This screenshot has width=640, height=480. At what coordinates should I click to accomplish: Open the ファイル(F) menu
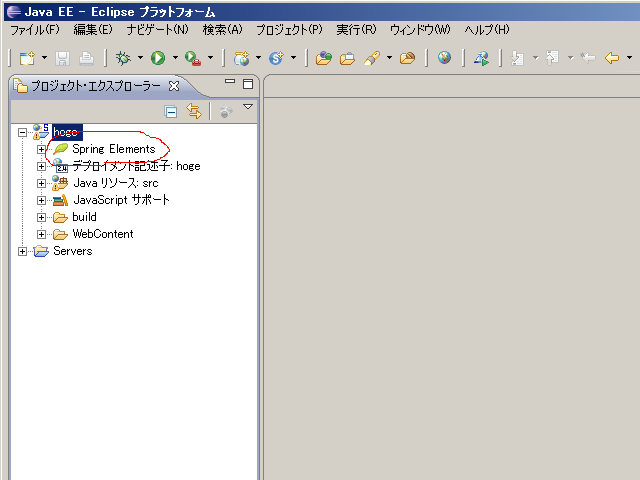click(35, 29)
